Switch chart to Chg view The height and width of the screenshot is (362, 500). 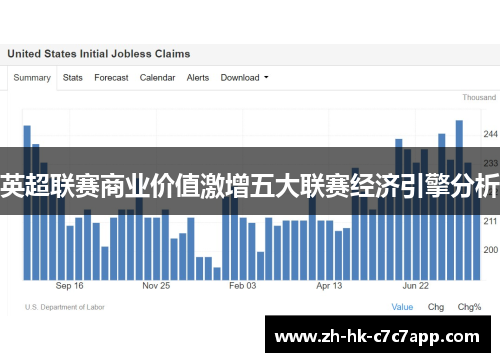click(x=436, y=307)
